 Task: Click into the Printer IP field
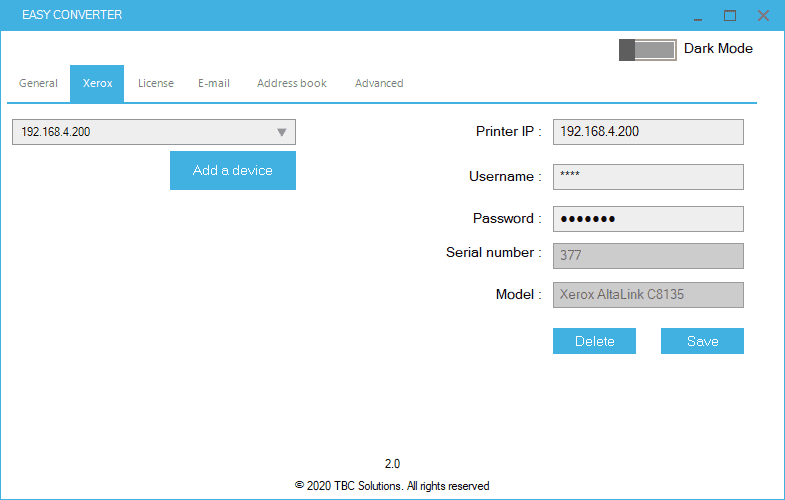coord(648,132)
